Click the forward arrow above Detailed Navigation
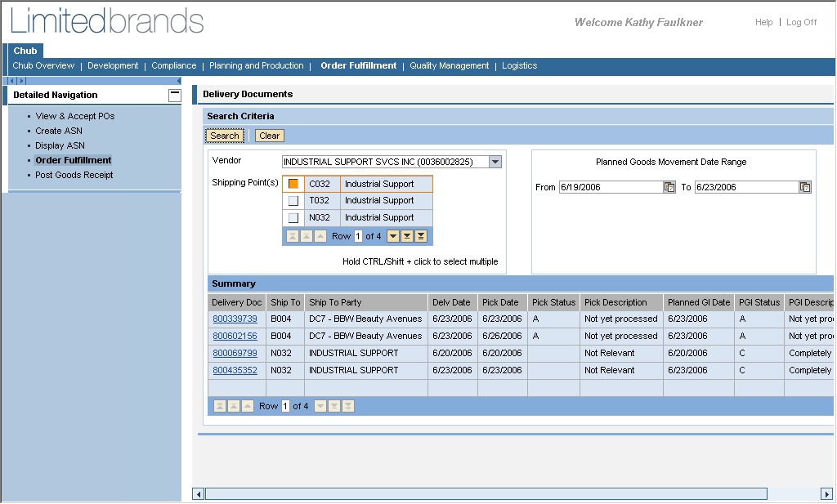Viewport: 837px width, 504px height. (x=22, y=81)
